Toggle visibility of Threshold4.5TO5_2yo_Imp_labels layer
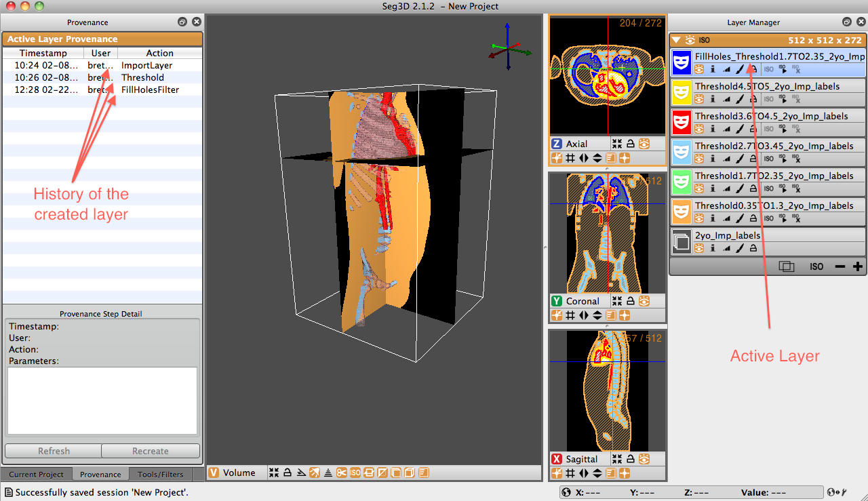 tap(699, 99)
